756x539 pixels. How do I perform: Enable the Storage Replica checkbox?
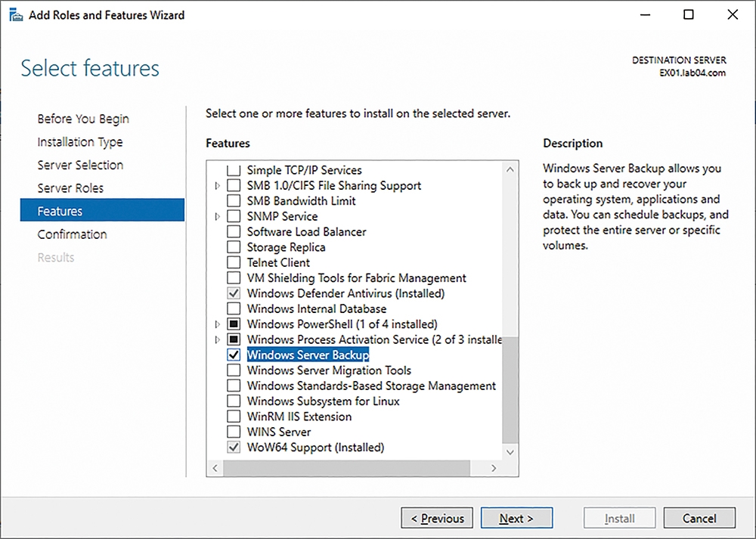[234, 247]
